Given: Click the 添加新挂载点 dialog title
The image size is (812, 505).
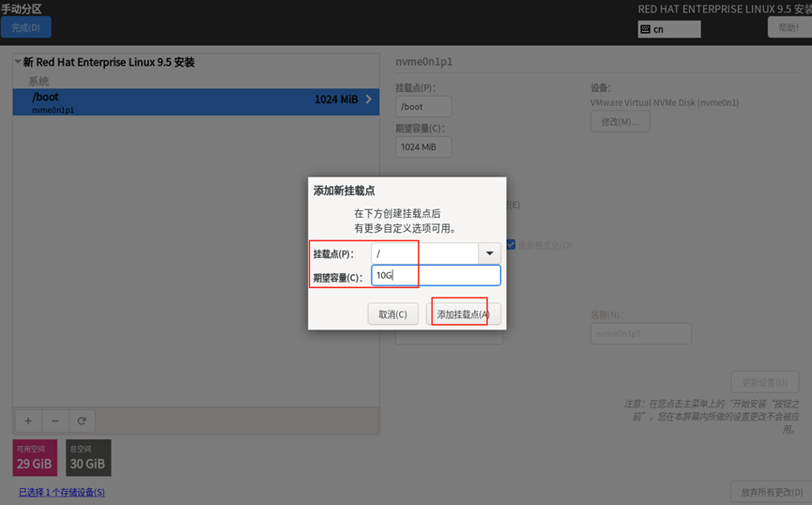Looking at the screenshot, I should (344, 191).
